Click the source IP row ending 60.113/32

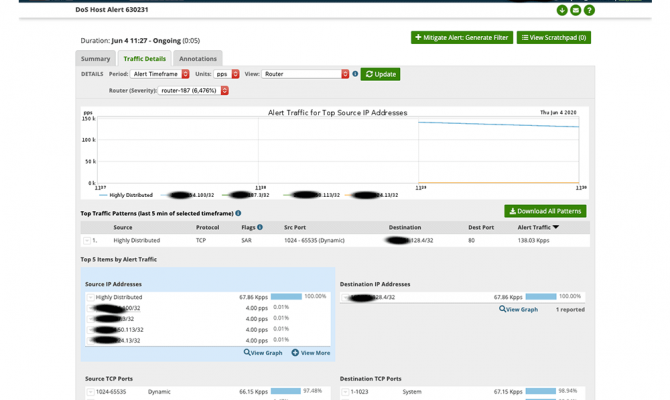tap(208, 330)
